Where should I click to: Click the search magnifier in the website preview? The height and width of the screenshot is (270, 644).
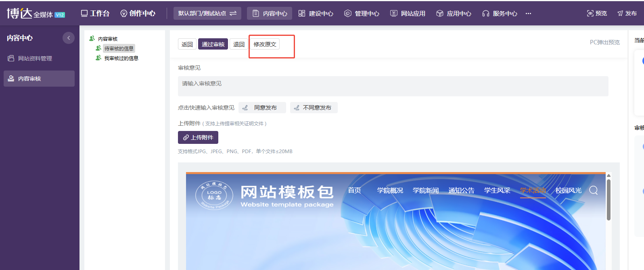594,190
